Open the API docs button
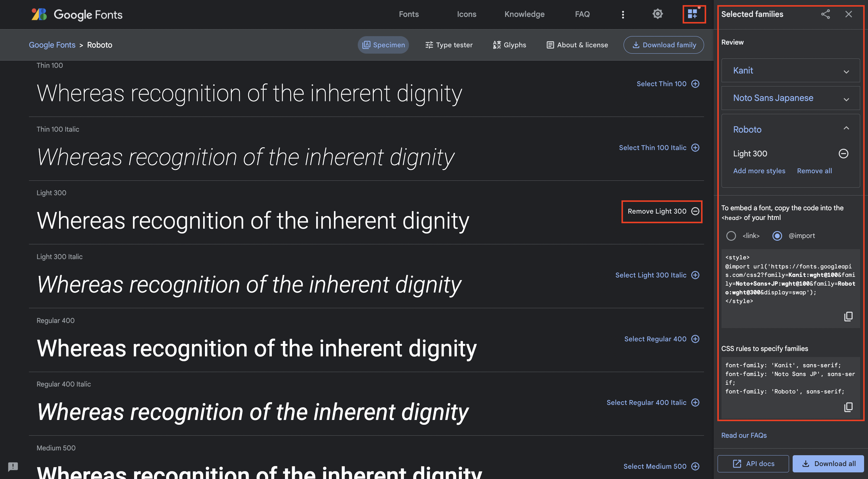 click(x=753, y=464)
